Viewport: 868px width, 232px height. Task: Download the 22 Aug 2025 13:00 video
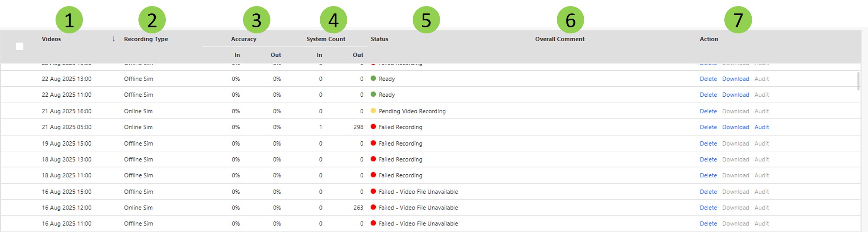coord(735,79)
